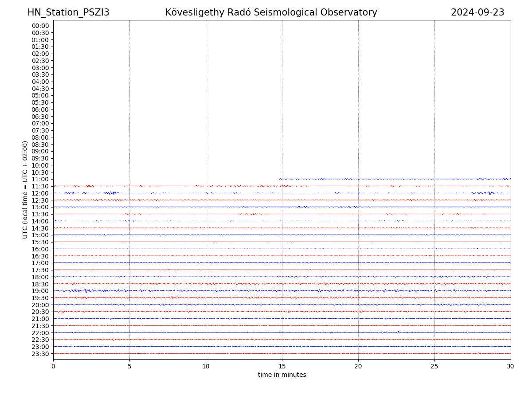Click the 21:30 time row label
The image size is (532, 399).
(x=40, y=326)
